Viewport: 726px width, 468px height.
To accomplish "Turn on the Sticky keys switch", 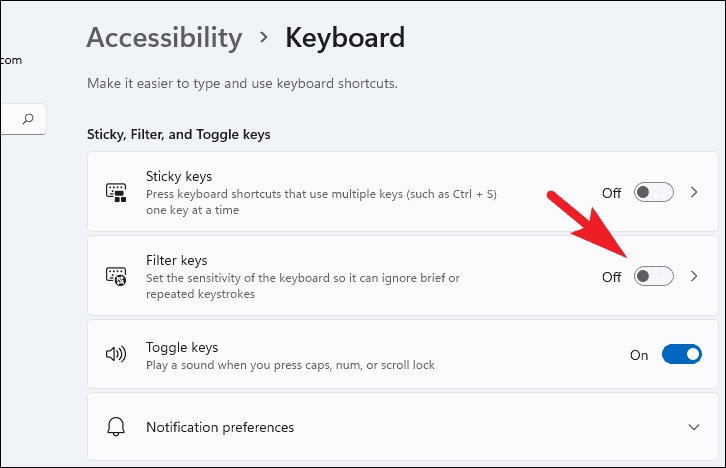I will tap(654, 192).
